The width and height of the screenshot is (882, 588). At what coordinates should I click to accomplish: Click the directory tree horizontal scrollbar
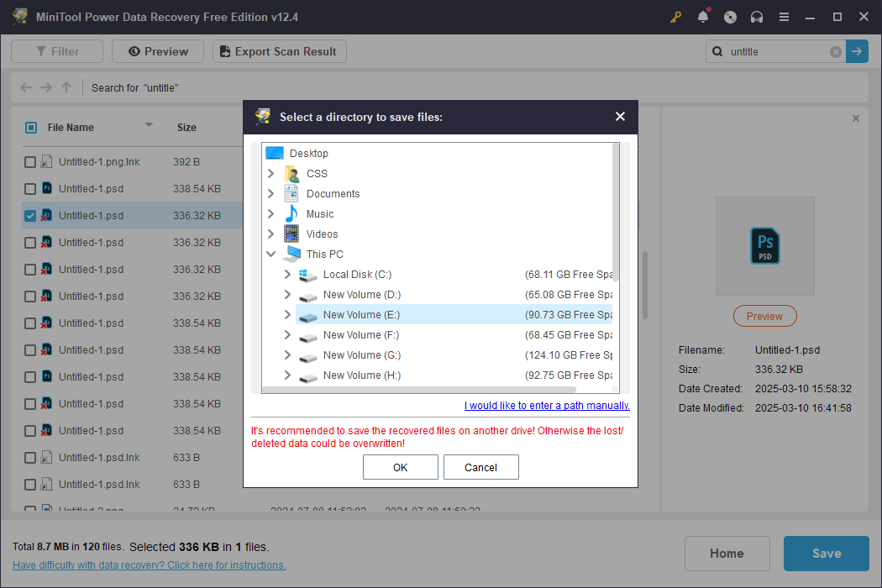[x=419, y=390]
